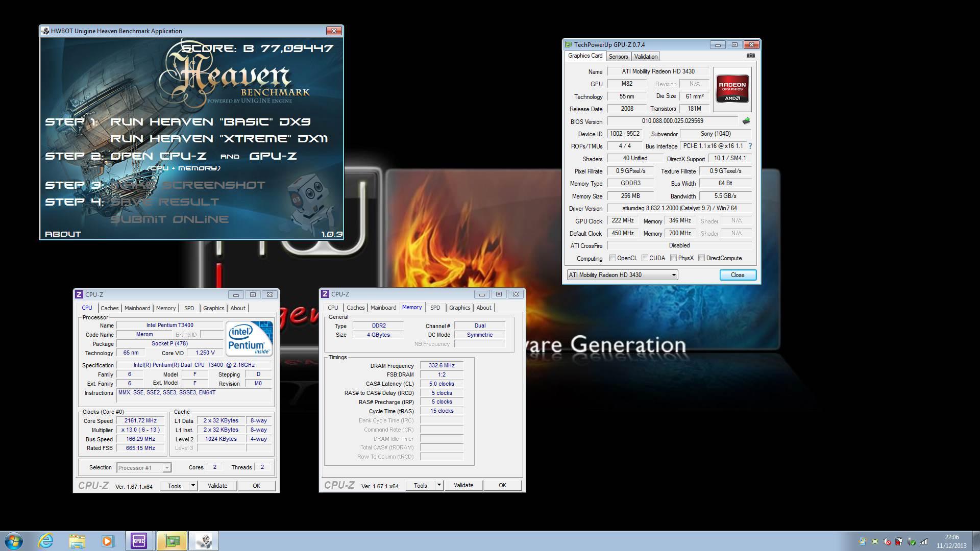Expand Tools arrow in left CPU-Z
The image size is (980, 551).
pos(193,486)
